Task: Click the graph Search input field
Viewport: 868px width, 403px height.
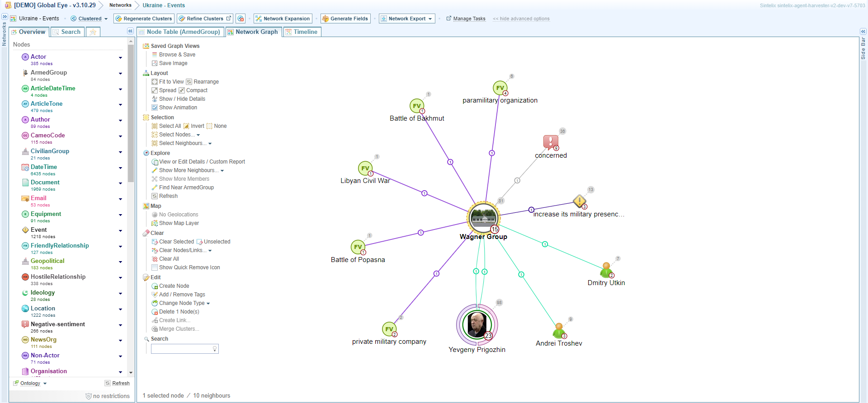Action: [185, 349]
